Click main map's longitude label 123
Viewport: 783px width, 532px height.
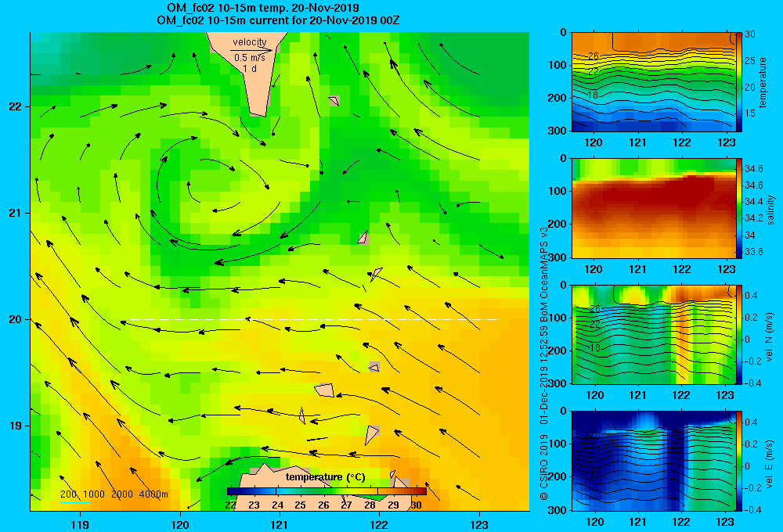point(479,524)
